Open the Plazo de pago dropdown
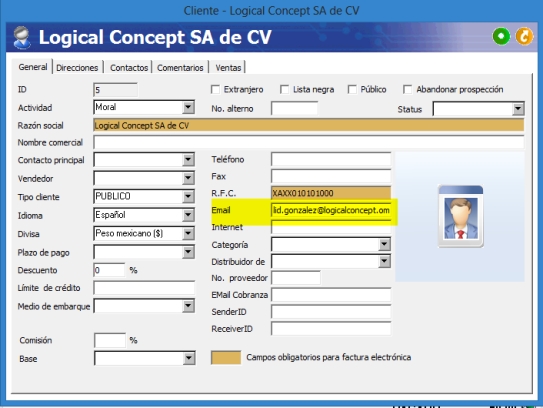543x408 pixels. pos(188,252)
